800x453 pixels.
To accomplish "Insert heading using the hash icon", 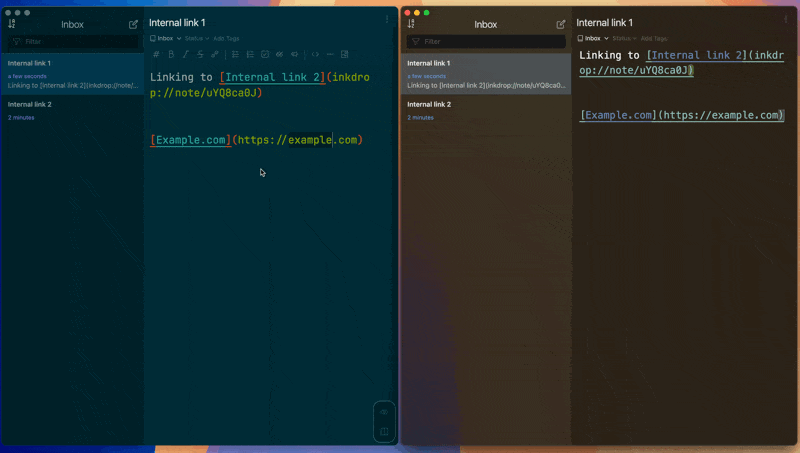I will pyautogui.click(x=156, y=54).
